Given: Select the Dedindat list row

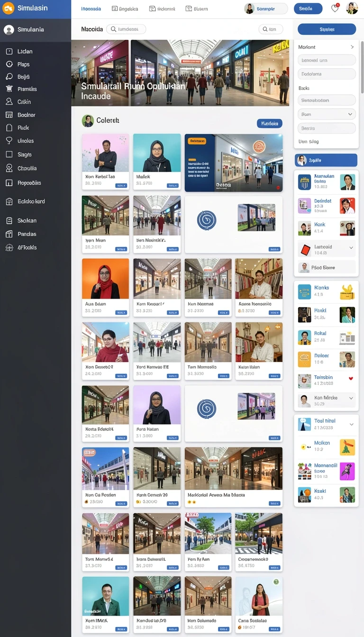Looking at the screenshot, I should tap(327, 206).
